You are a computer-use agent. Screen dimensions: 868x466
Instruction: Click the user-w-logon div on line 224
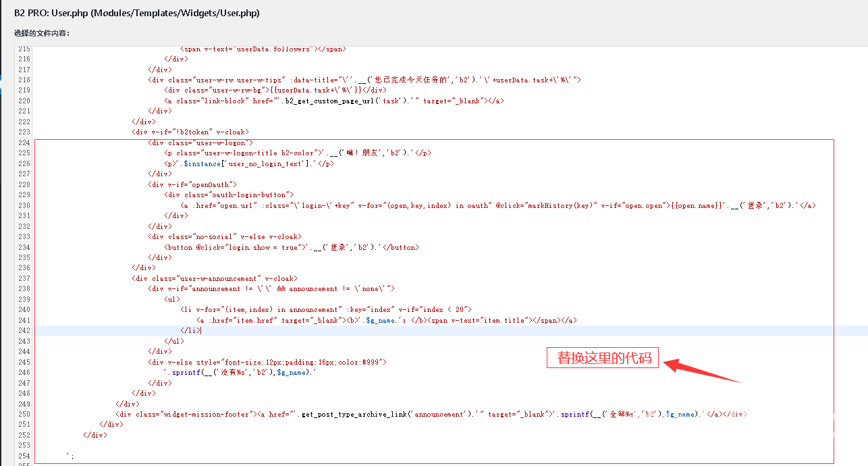pos(200,143)
